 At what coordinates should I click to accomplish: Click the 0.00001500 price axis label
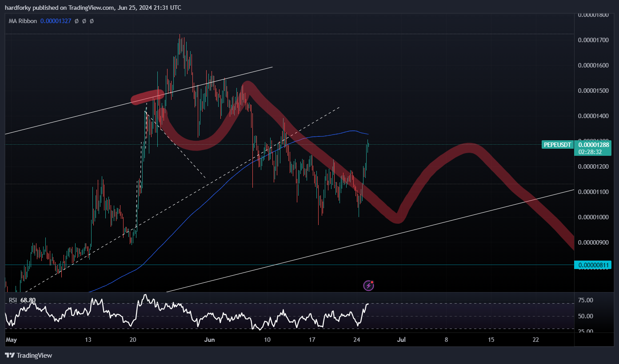(593, 91)
